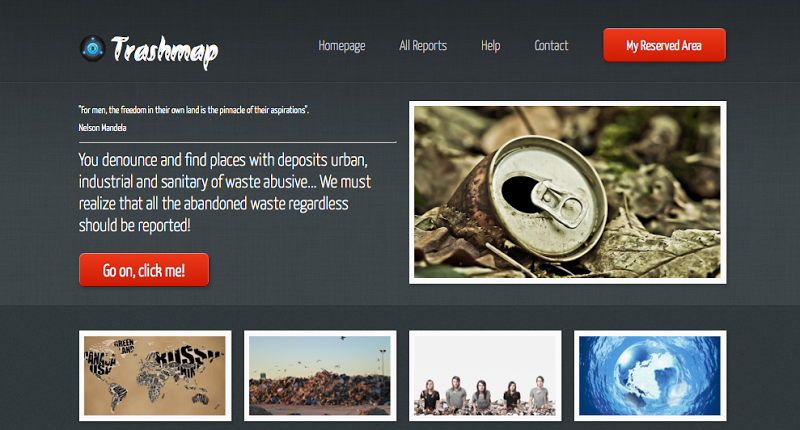The image size is (800, 430).
Task: Click the Nelson Mandela author name
Action: 102,128
